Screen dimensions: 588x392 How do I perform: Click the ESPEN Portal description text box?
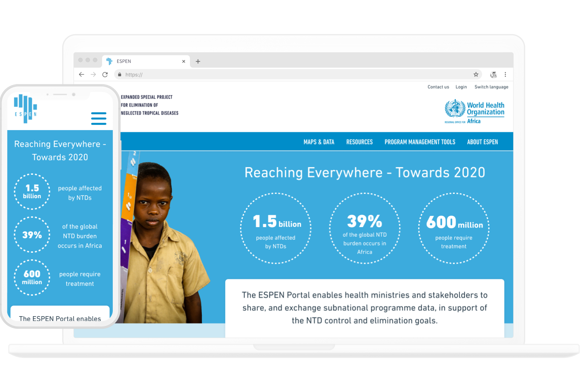[x=365, y=308]
